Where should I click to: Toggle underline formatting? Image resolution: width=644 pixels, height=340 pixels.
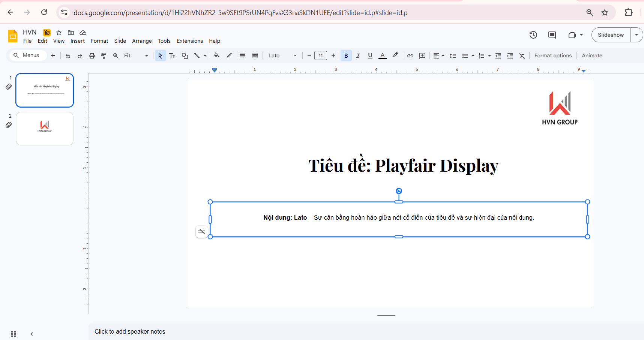[x=370, y=55]
